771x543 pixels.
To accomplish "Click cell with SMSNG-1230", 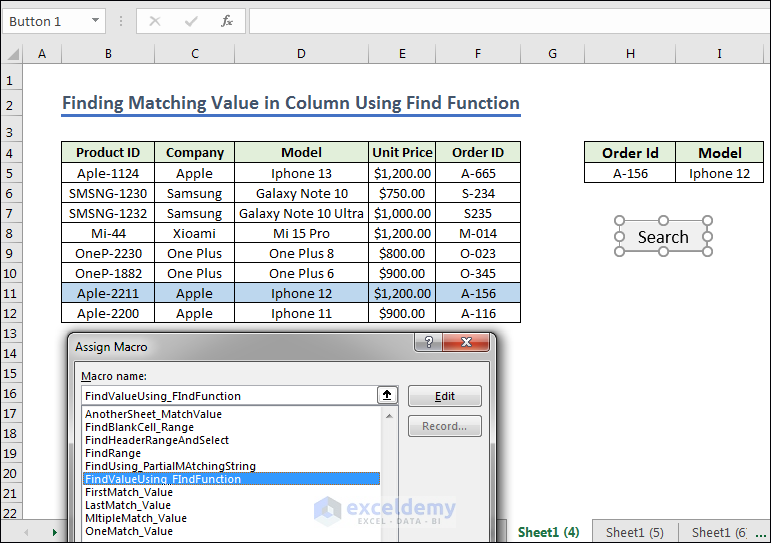I will pyautogui.click(x=108, y=193).
